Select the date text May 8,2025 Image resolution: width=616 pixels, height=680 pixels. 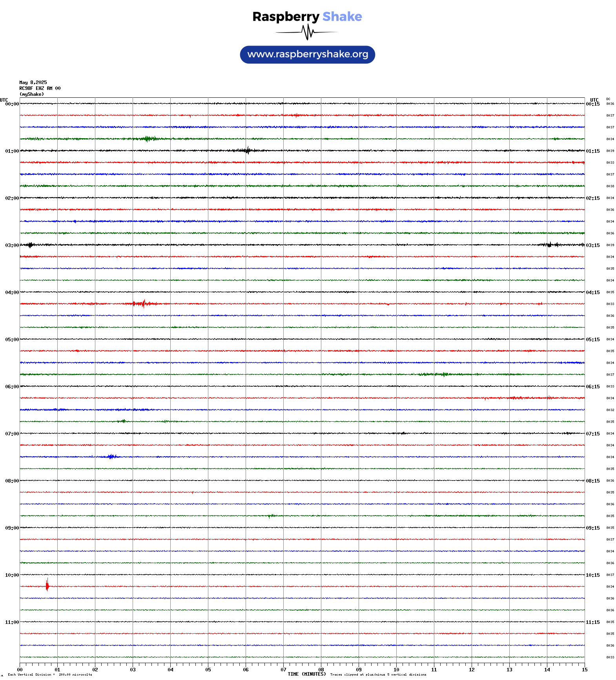pyautogui.click(x=33, y=82)
